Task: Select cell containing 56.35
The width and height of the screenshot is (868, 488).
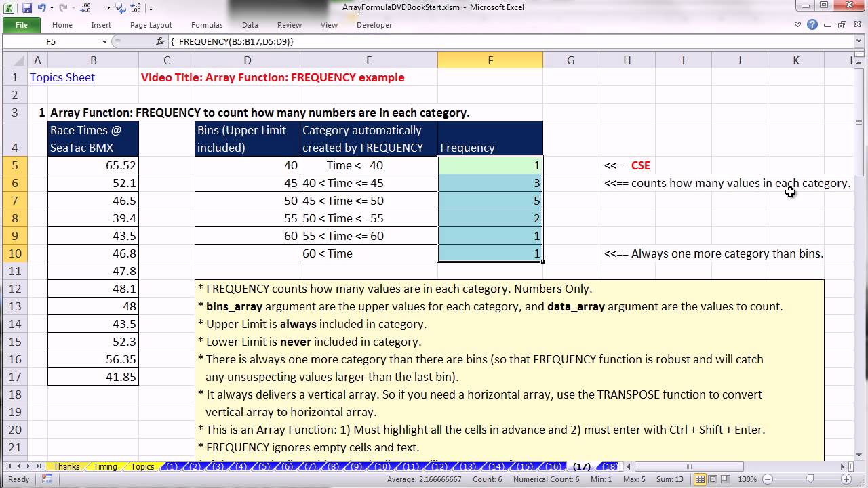Action: click(x=94, y=359)
